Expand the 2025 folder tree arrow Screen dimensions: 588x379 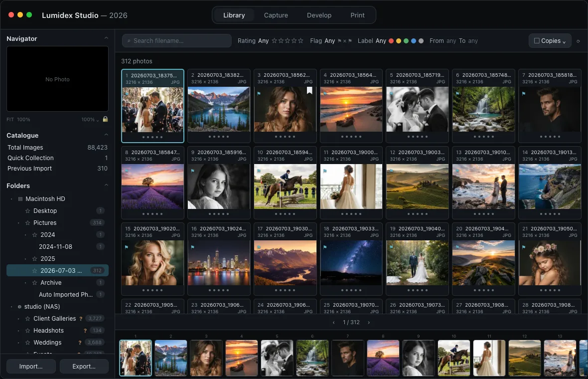25,259
